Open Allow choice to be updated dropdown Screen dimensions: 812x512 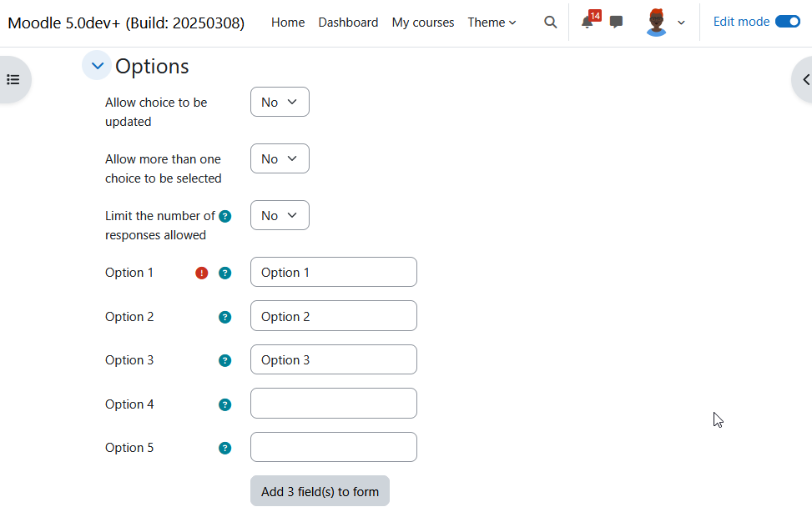pos(280,102)
